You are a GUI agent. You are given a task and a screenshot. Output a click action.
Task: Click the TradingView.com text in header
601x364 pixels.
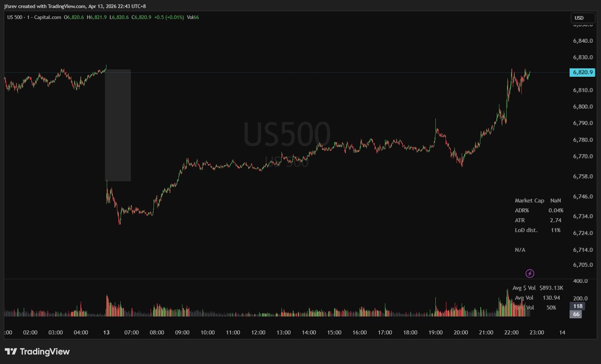tap(67, 6)
